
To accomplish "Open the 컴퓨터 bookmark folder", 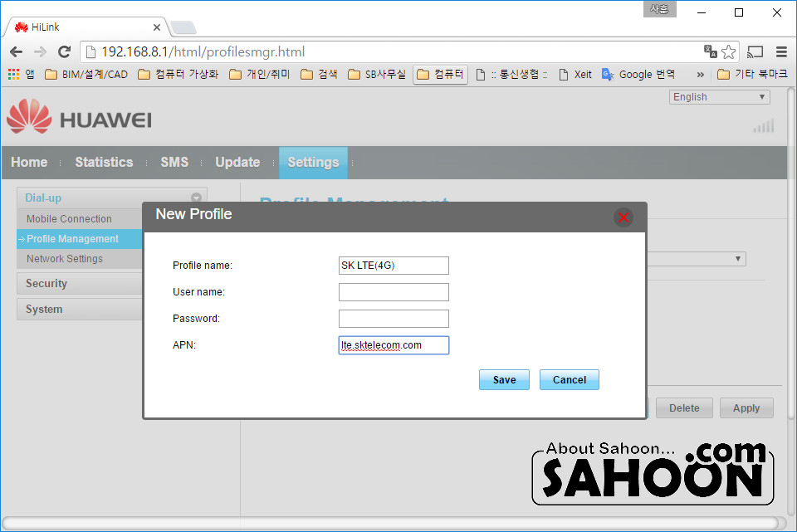I will (440, 75).
